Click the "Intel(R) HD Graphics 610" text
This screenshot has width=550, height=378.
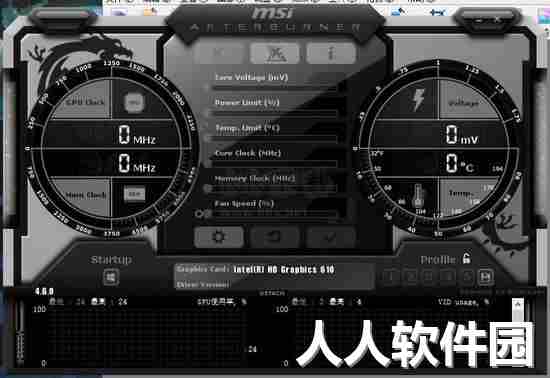[x=283, y=270]
